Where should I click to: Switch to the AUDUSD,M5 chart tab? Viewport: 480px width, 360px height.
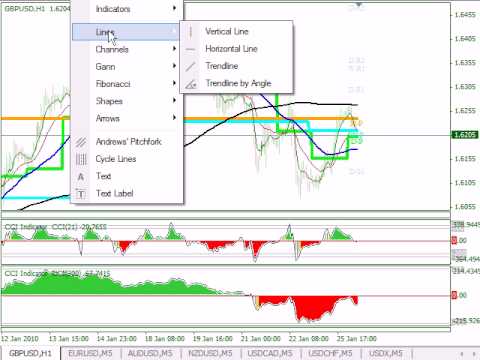150,353
